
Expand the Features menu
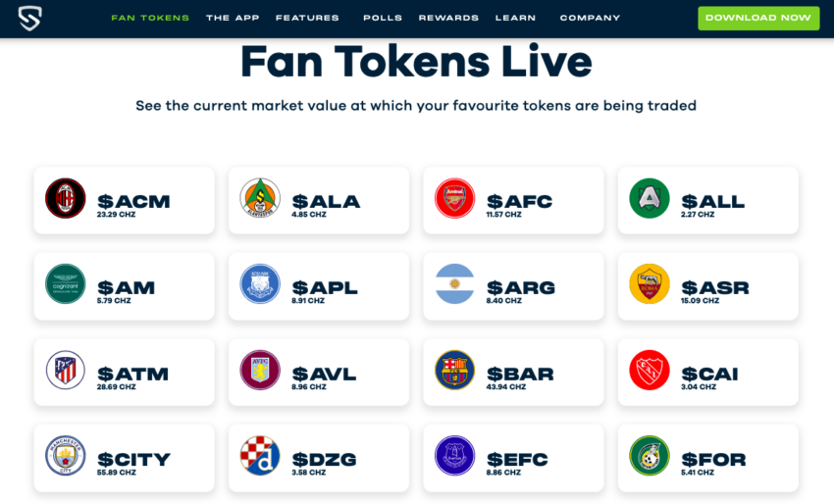click(307, 18)
